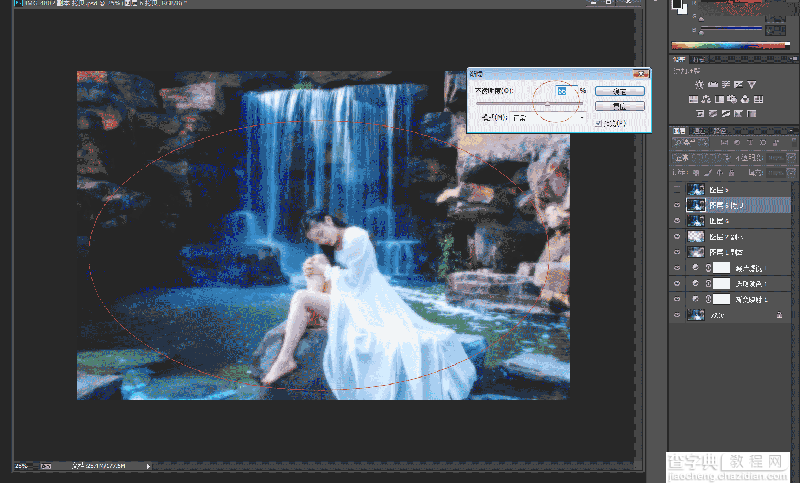The width and height of the screenshot is (800, 483).
Task: Open Layers panel fill slider arrow
Action: click(791, 173)
